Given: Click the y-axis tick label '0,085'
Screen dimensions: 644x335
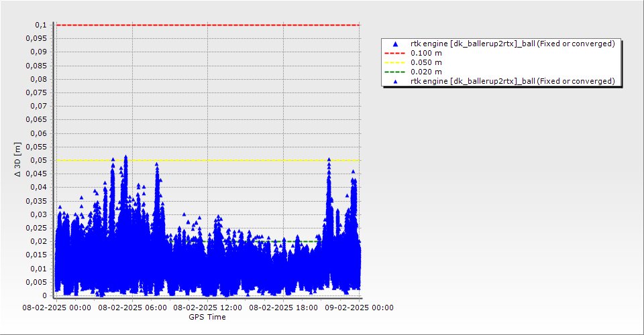Looking at the screenshot, I should (36, 66).
